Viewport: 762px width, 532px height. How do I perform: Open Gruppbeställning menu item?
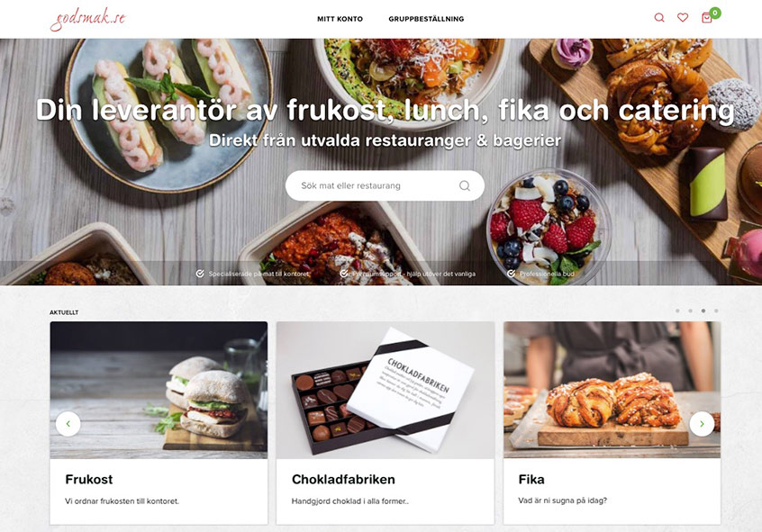(x=426, y=19)
